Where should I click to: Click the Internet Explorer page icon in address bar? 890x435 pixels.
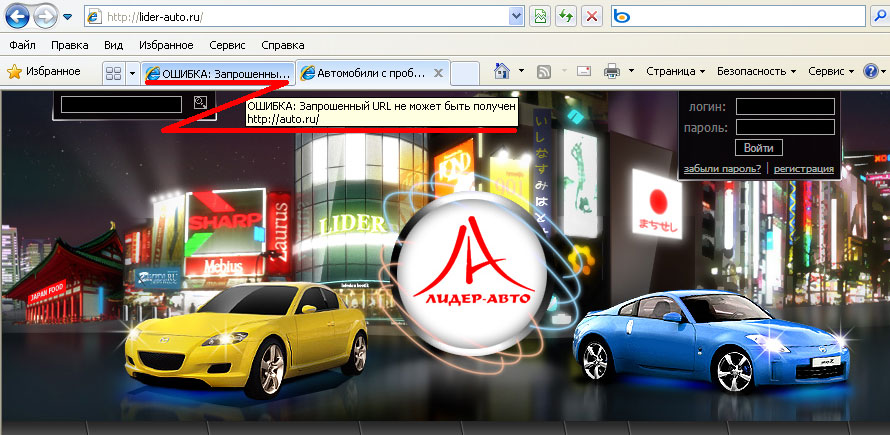(x=95, y=17)
